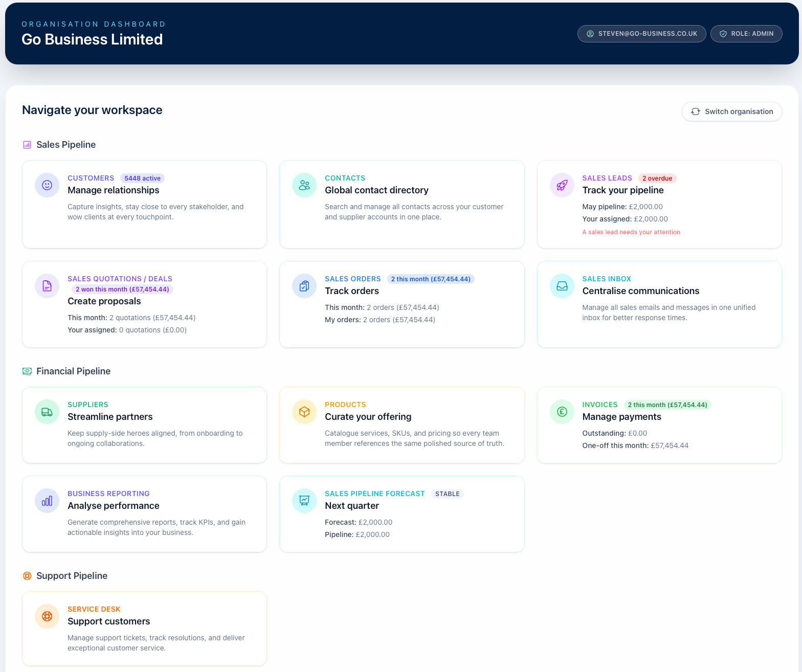
Task: Click 'Your assigned: 0 quotations' line
Action: pyautogui.click(x=127, y=330)
